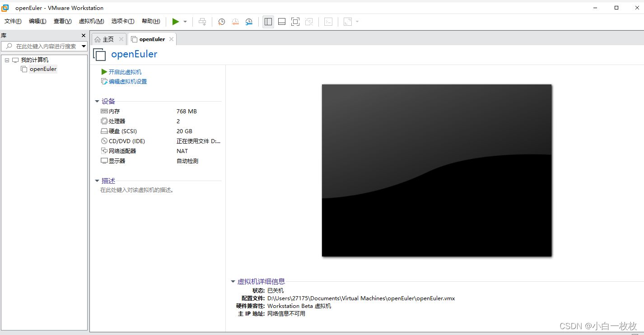
Task: Open the 查看(V) menu
Action: click(63, 21)
